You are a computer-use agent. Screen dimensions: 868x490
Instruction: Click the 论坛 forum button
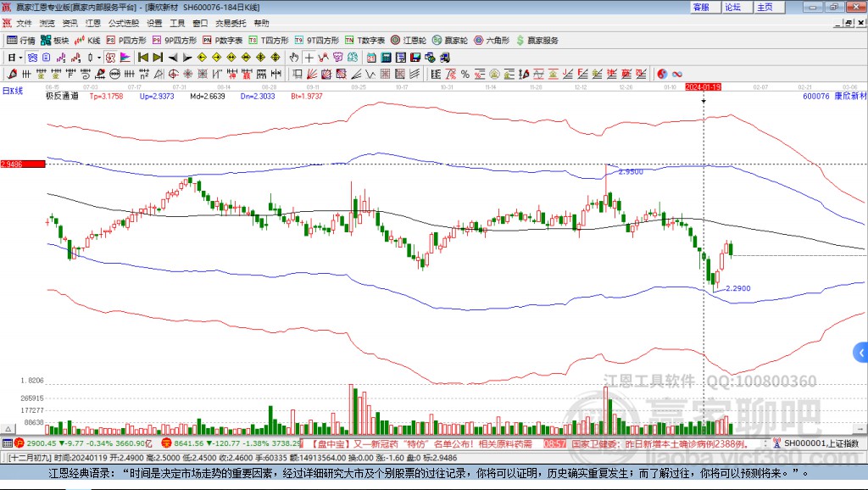[737, 7]
